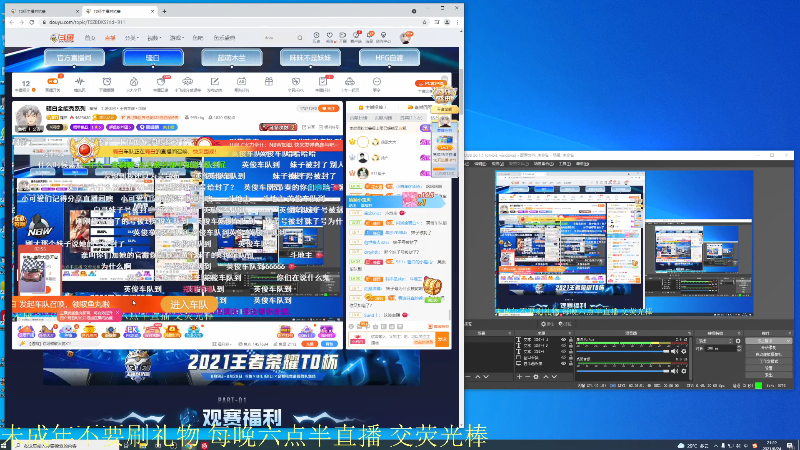Screen dimensions: 800x450
Task: Click the PK gift icon below the video
Action: [132, 332]
